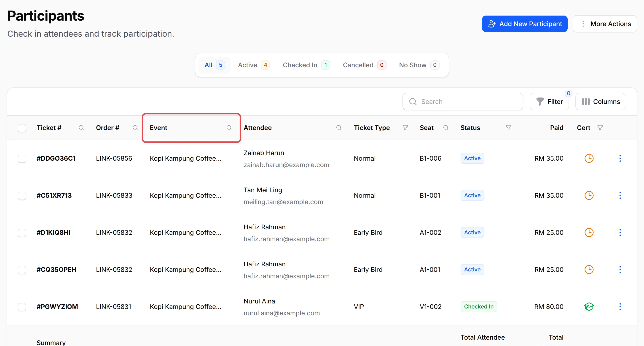Open the More Actions dropdown
Screen dimensions: 644x346
[604, 24]
